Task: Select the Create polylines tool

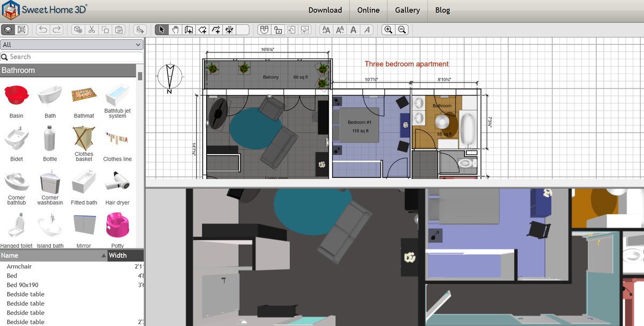Action: pos(216,30)
